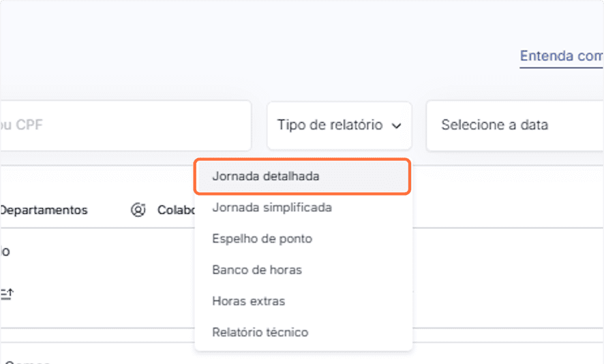
Task: Select Relatório técnico option
Action: tap(260, 333)
